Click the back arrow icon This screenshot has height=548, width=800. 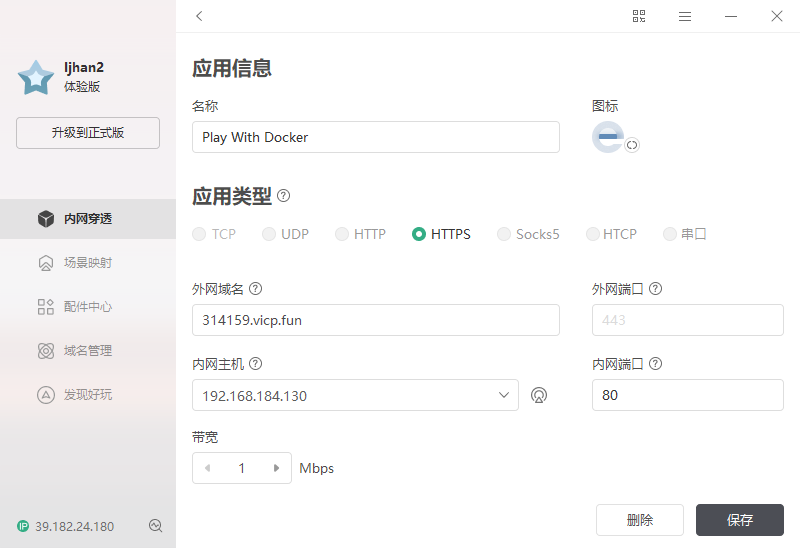click(199, 16)
